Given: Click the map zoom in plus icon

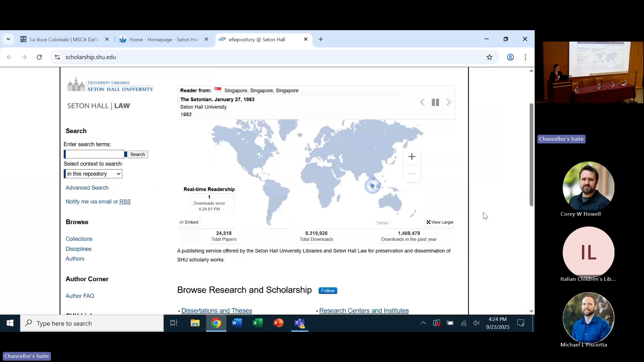Looking at the screenshot, I should coord(412,157).
